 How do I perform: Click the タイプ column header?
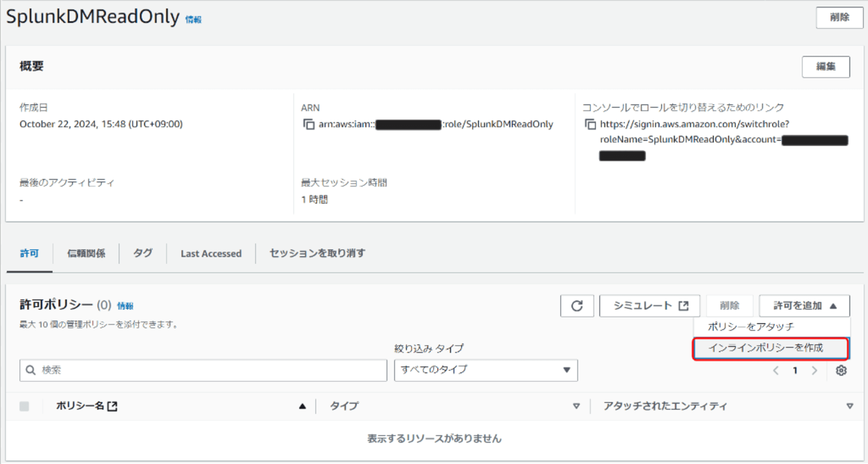coord(344,406)
